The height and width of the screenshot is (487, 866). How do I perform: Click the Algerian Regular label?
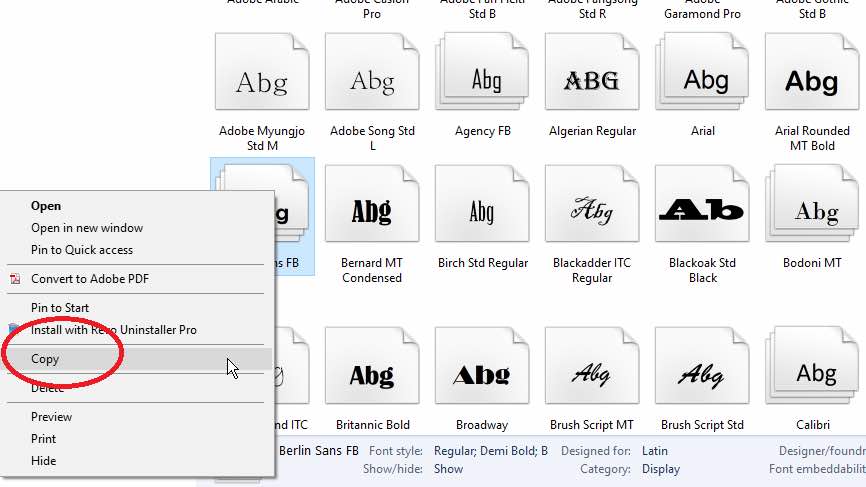(x=592, y=131)
